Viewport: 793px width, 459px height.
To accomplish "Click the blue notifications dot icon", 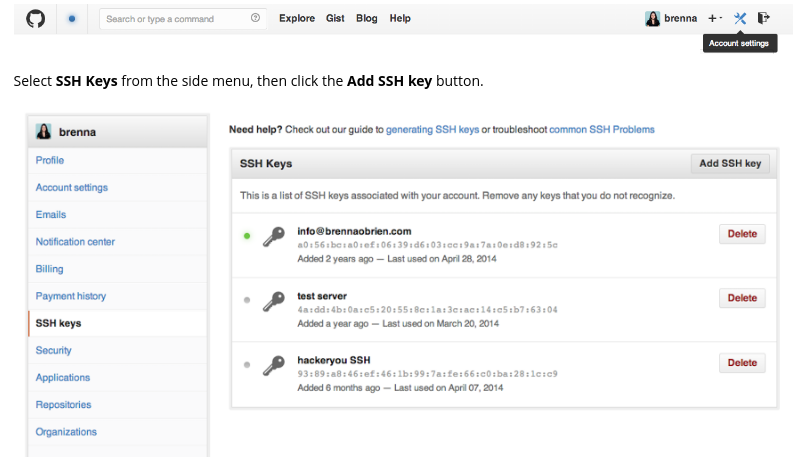I will click(x=73, y=18).
